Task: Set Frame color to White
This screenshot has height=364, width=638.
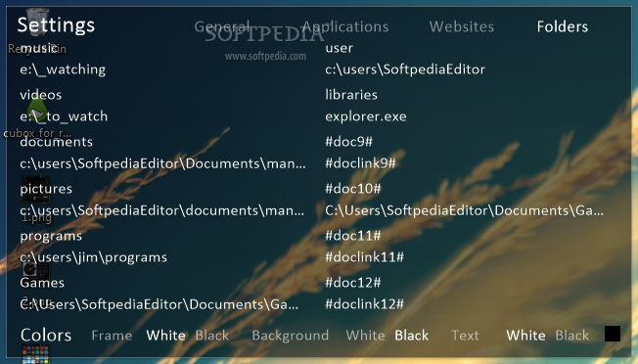Action: tap(166, 335)
